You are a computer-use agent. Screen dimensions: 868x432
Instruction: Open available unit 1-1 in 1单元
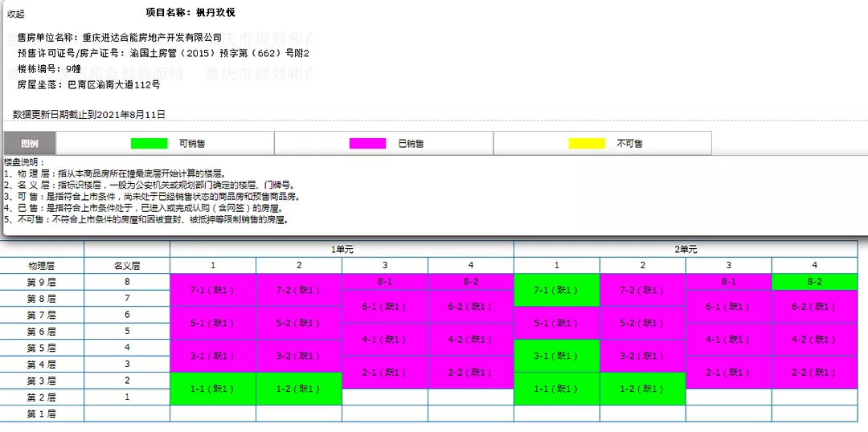click(x=213, y=389)
